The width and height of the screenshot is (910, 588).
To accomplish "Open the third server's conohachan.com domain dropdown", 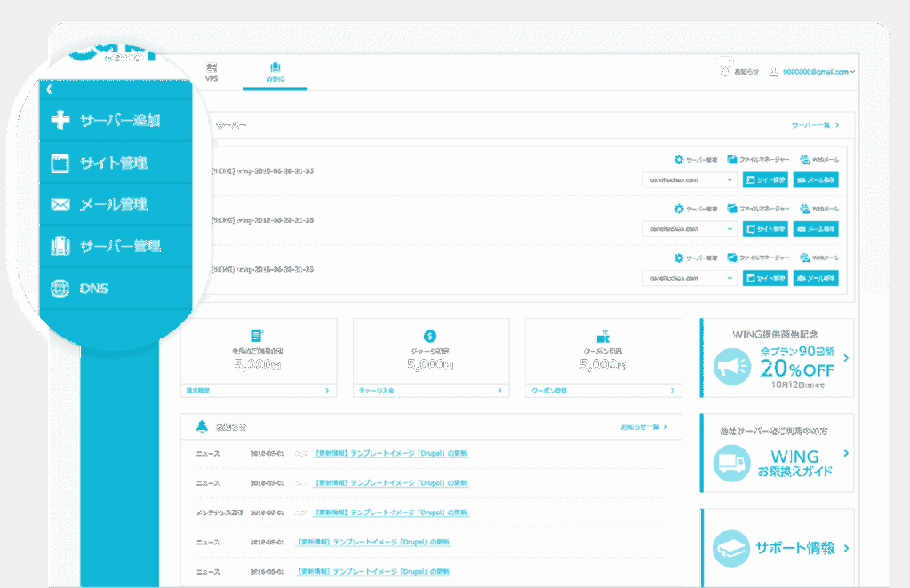I will pyautogui.click(x=690, y=278).
